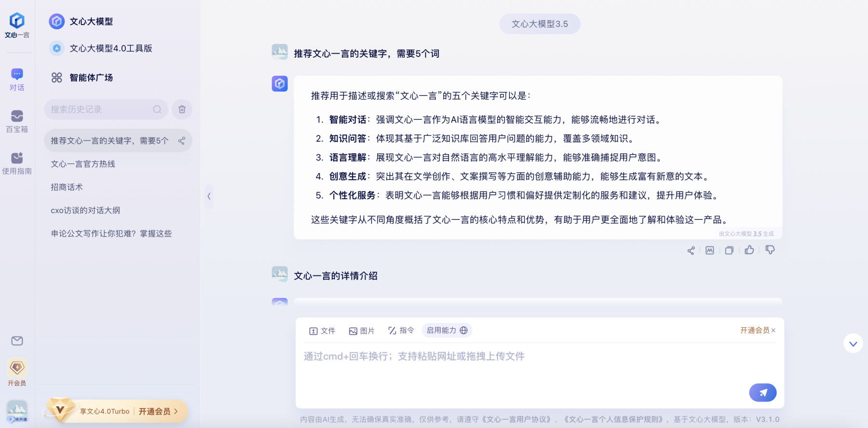Open the 指令 commands menu
Image resolution: width=868 pixels, height=428 pixels.
coord(401,330)
